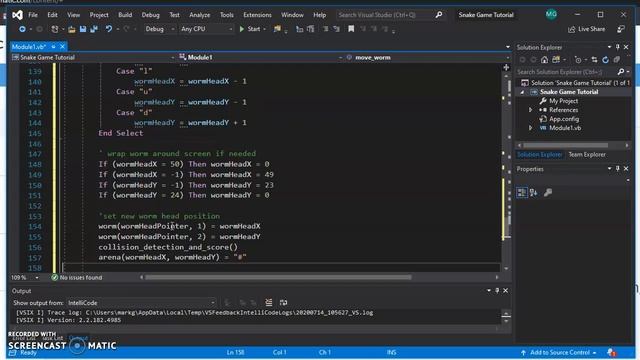640x360 pixels.
Task: Click Sync with Active Document icon
Action: tap(594, 60)
